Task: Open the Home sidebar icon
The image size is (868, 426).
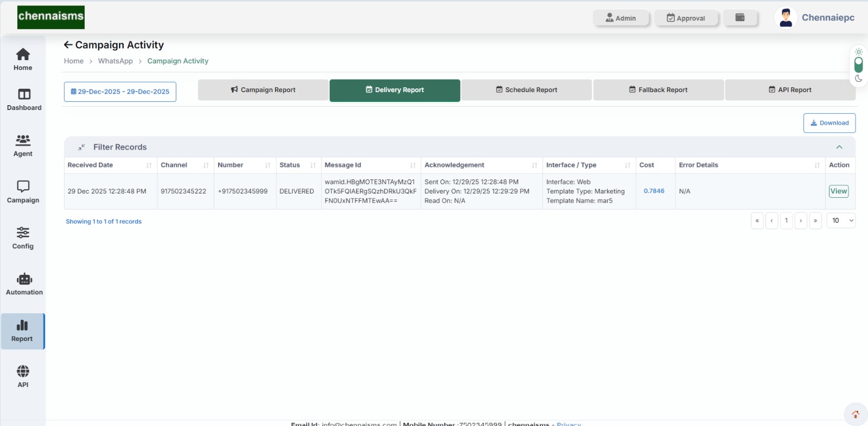Action: 23,55
